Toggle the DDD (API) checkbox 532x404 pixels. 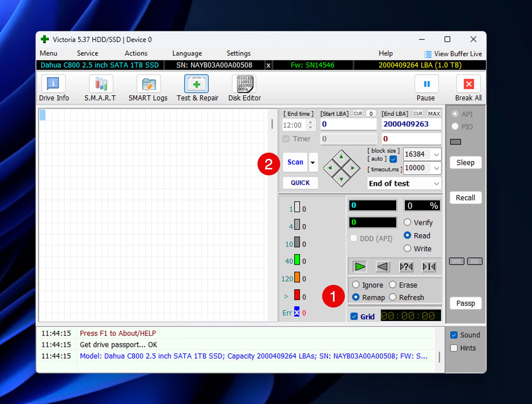(x=353, y=238)
